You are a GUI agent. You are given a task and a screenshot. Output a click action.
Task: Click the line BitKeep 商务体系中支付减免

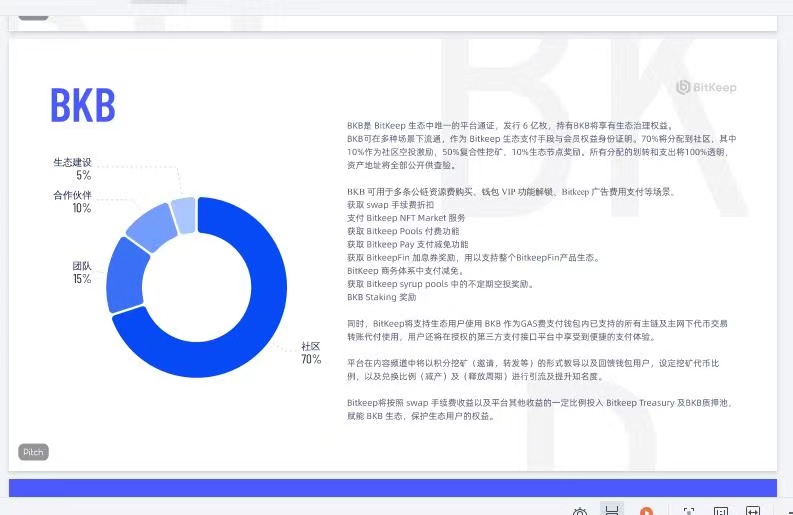pos(406,271)
